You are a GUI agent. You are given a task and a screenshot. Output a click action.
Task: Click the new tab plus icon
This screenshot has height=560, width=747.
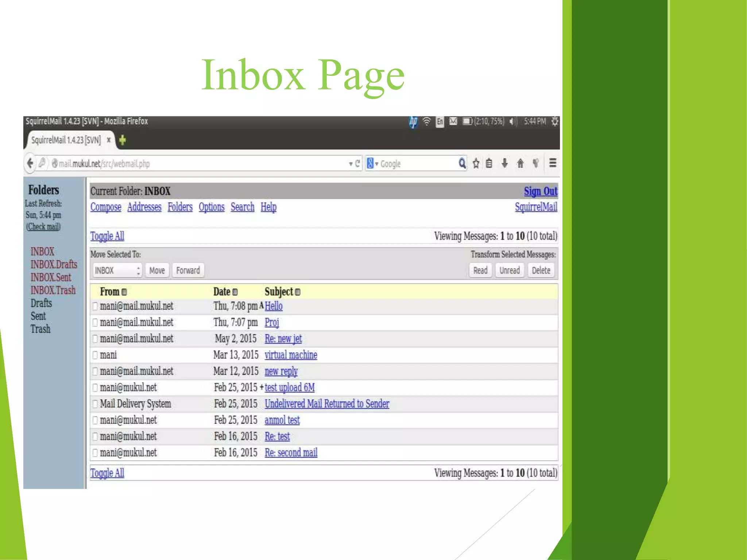(123, 140)
